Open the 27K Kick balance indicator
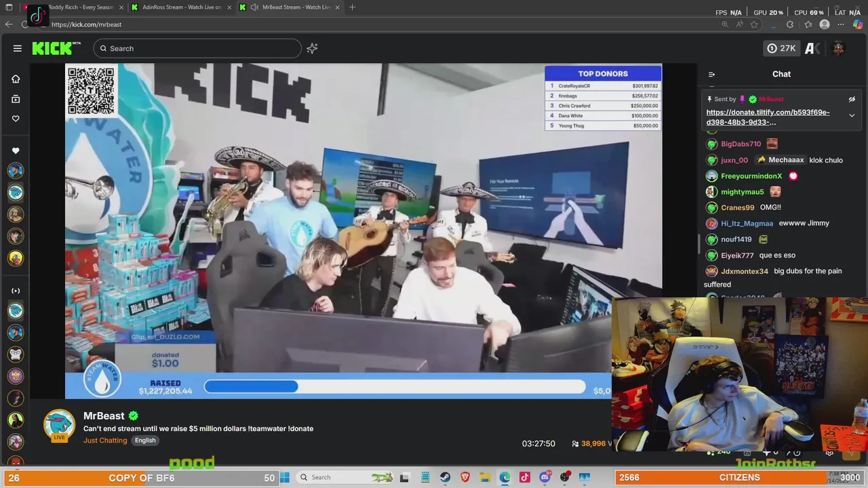 coord(781,48)
